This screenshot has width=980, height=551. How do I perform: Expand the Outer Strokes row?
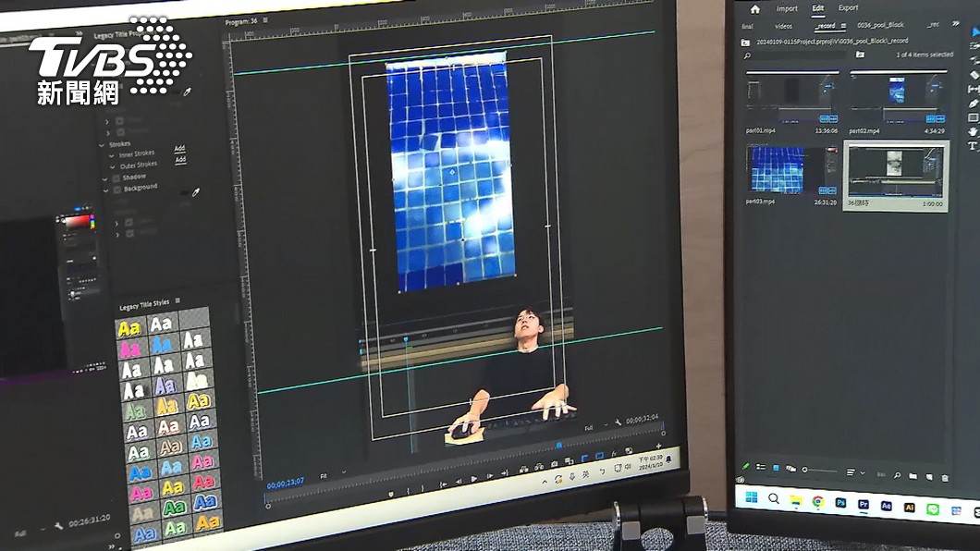click(x=113, y=166)
